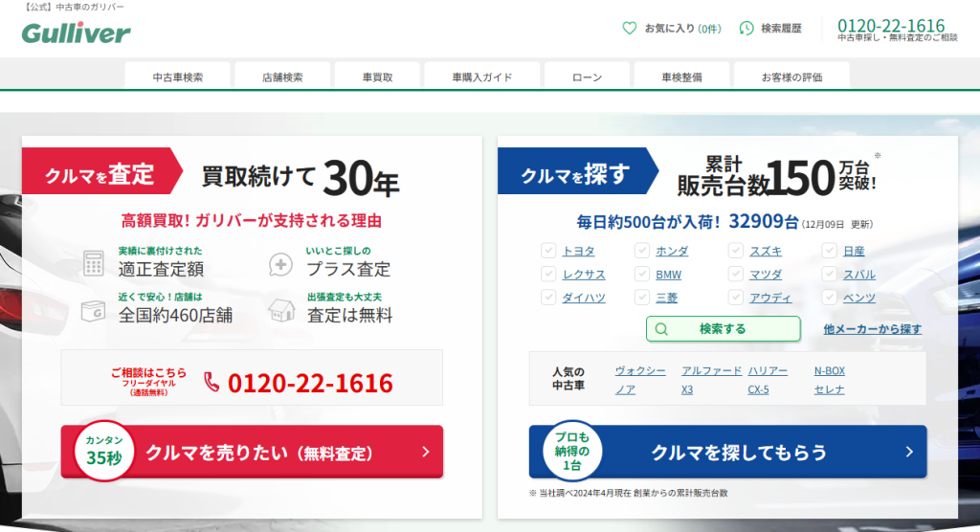This screenshot has width=980, height=532.
Task: Click the arrow on クルマを探してもらう banner
Action: point(908,452)
